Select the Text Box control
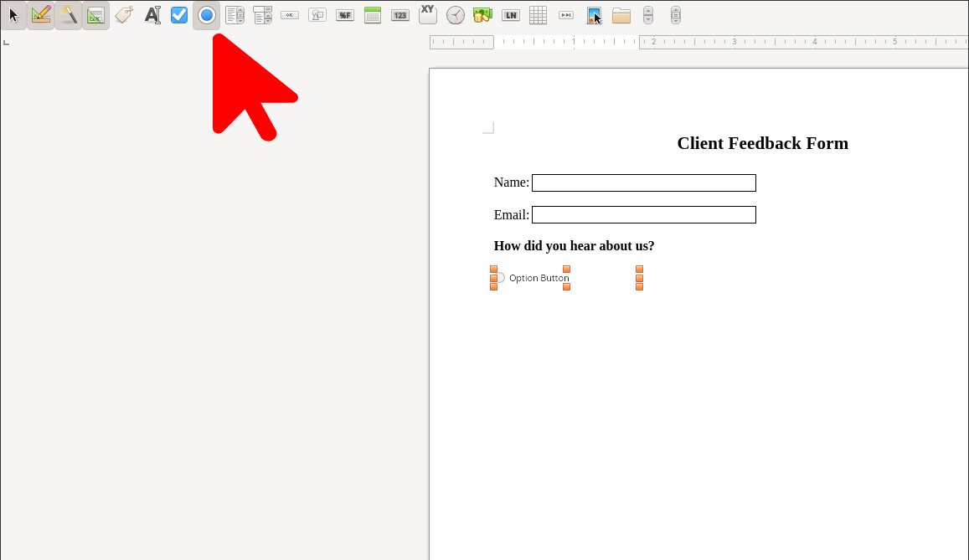The width and height of the screenshot is (969, 560). (152, 15)
